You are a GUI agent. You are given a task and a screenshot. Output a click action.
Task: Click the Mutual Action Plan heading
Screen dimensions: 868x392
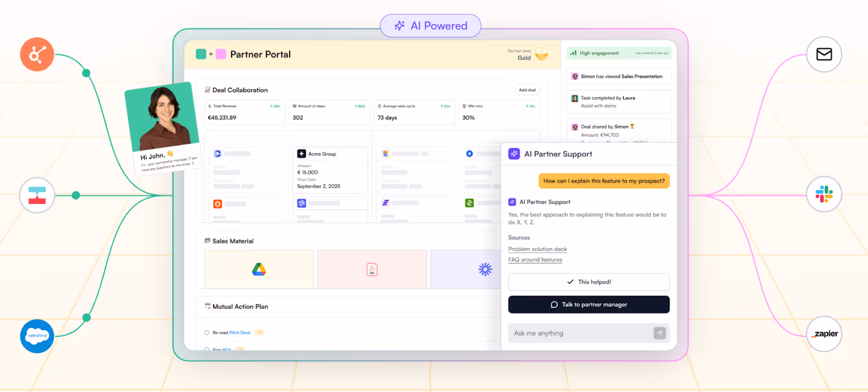point(240,306)
